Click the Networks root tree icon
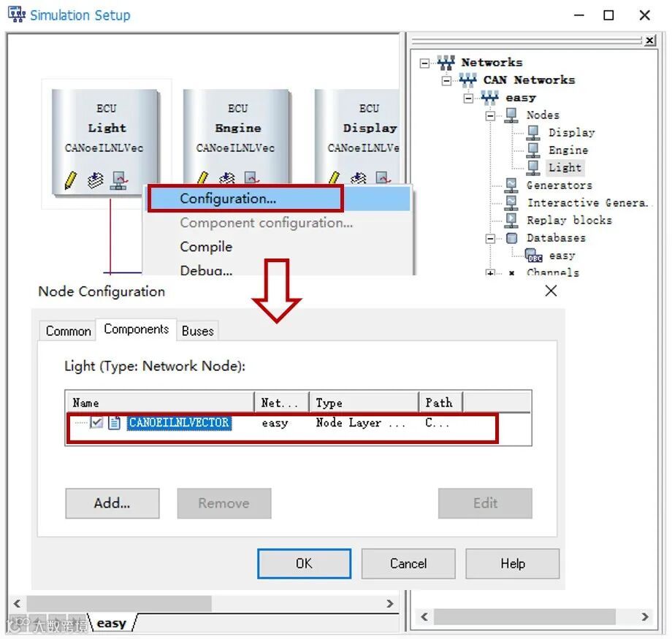Image resolution: width=672 pixels, height=639 pixels. (x=446, y=63)
